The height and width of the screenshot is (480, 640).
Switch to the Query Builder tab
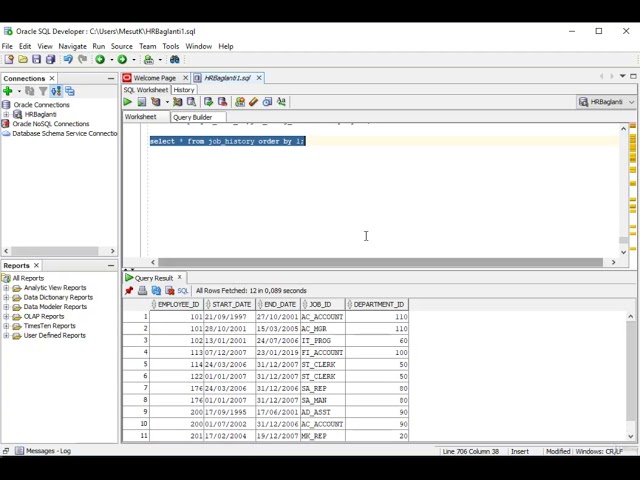192,117
